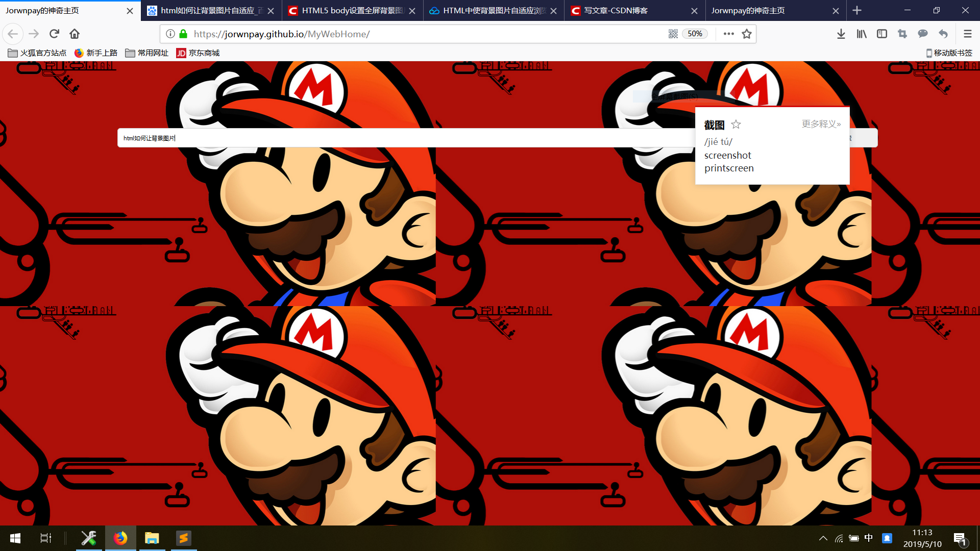Click the screenshot crop tool icon
Viewport: 980px width, 551px height.
point(902,34)
